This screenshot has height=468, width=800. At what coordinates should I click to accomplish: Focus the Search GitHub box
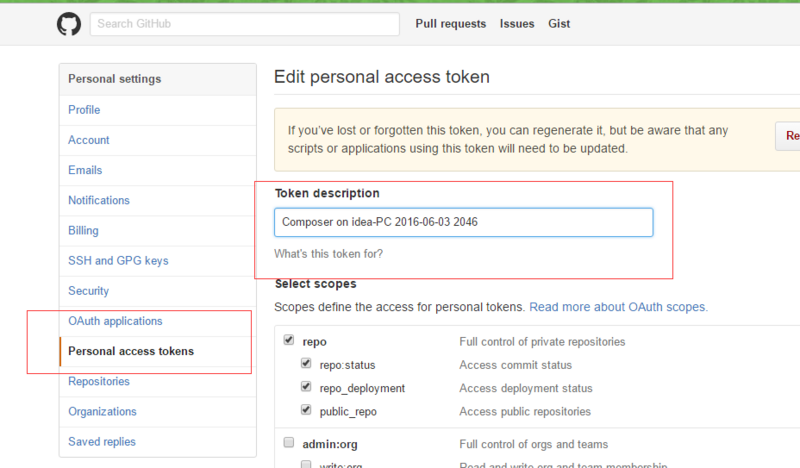[240, 24]
